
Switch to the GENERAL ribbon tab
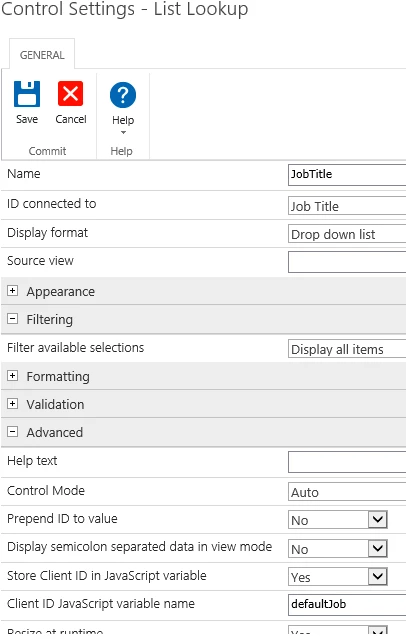(x=42, y=55)
